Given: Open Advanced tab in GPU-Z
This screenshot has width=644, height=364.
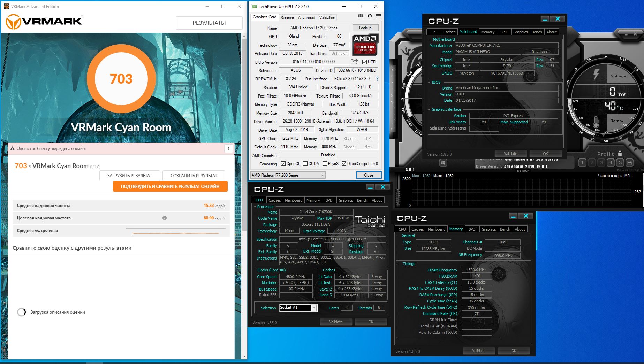Looking at the screenshot, I should 306,18.
